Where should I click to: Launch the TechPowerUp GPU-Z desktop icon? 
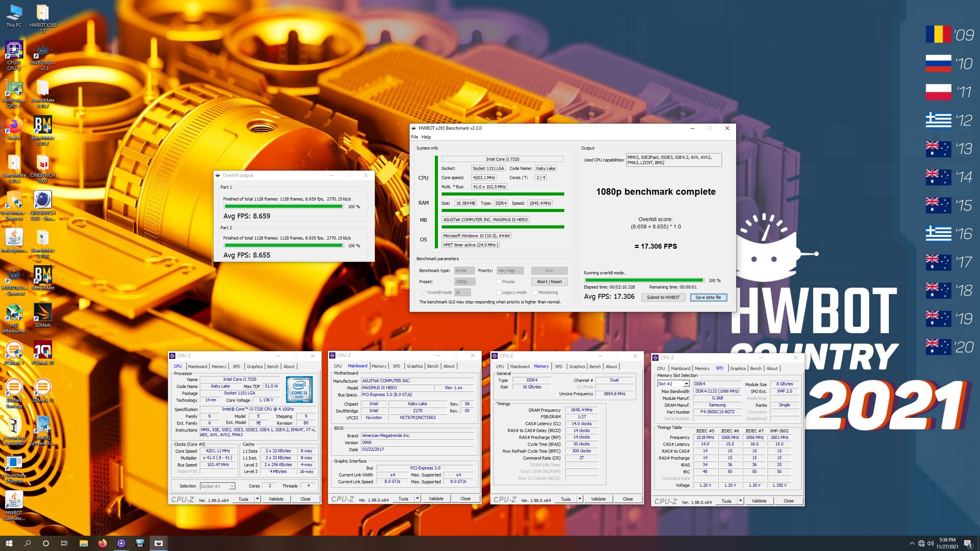pos(14,94)
